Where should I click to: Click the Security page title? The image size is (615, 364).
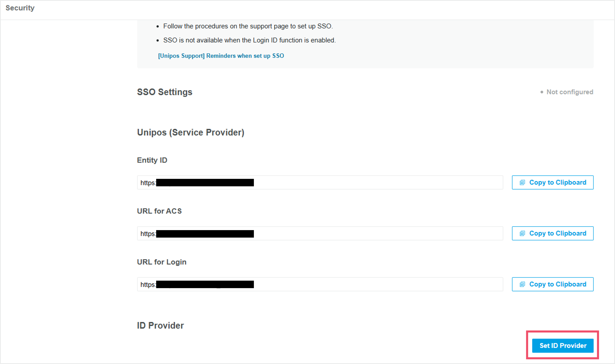[20, 8]
